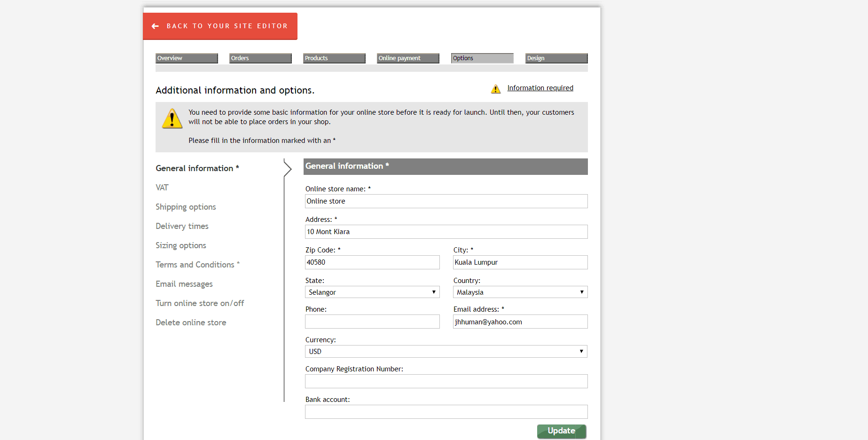Select Turn online store on/off
The width and height of the screenshot is (868, 440).
tap(200, 303)
